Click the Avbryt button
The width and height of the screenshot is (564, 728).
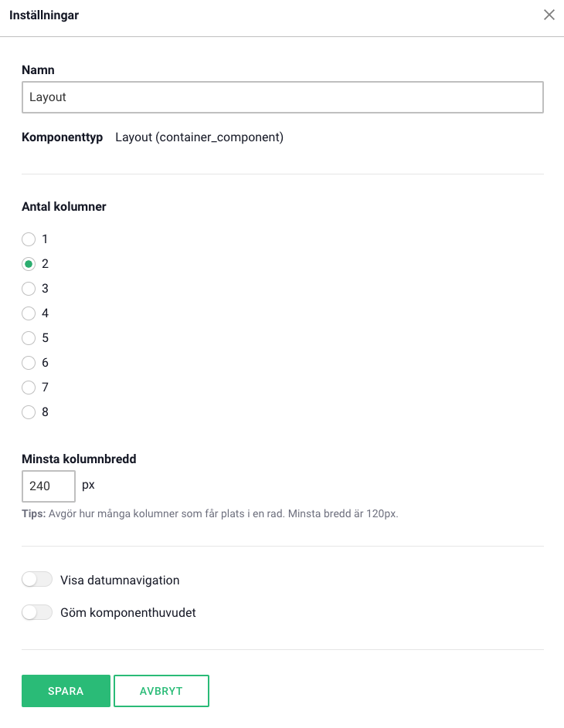(x=161, y=691)
